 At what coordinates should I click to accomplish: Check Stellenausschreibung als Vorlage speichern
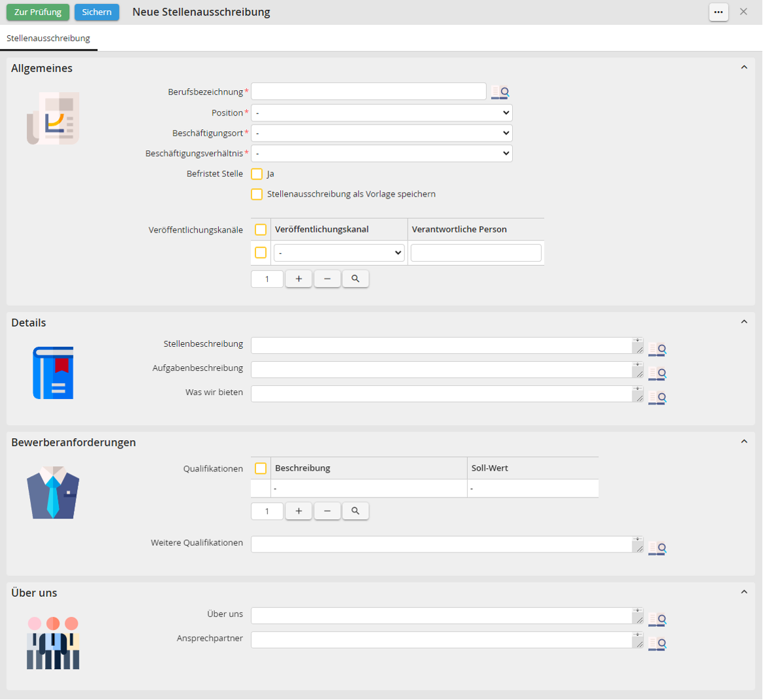257,195
